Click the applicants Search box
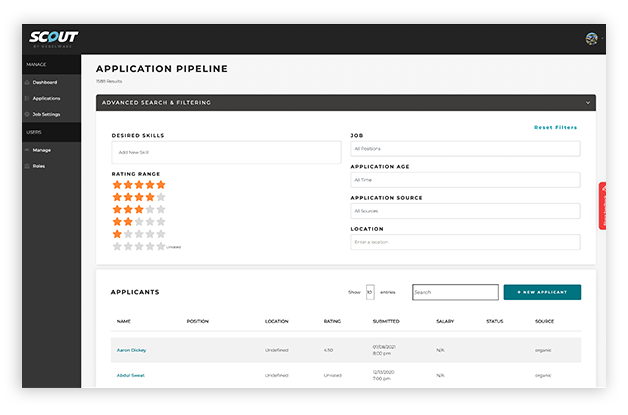Screen dimensions: 628x415 coord(455,292)
